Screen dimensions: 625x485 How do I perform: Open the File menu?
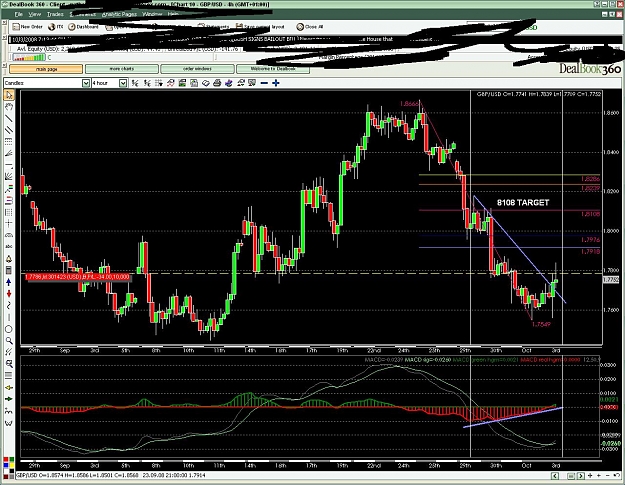pyautogui.click(x=19, y=14)
